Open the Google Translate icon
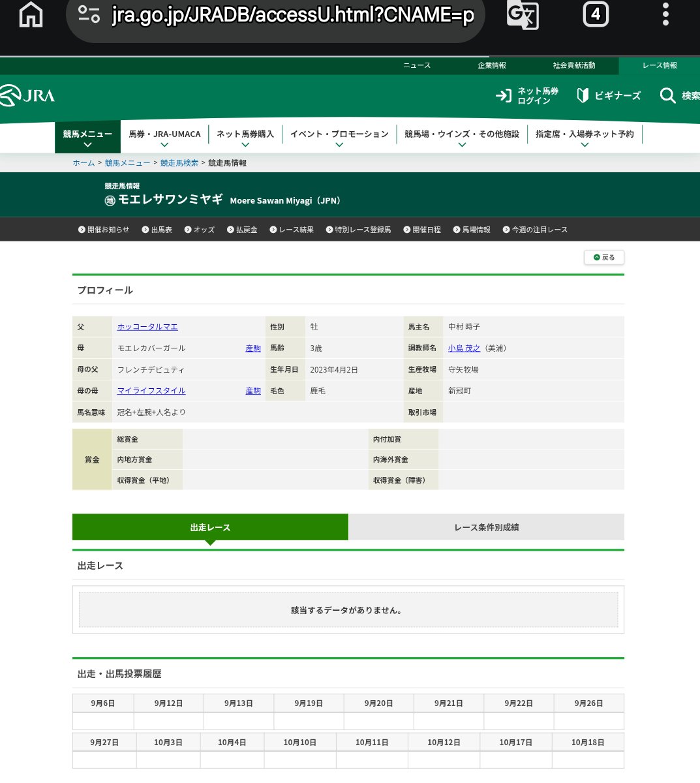The height and width of the screenshot is (783, 700). (x=523, y=14)
